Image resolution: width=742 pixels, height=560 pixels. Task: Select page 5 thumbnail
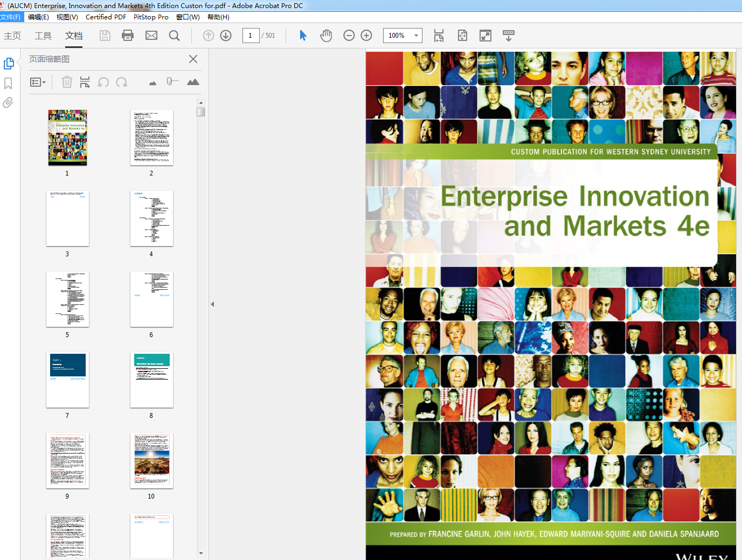[67, 299]
